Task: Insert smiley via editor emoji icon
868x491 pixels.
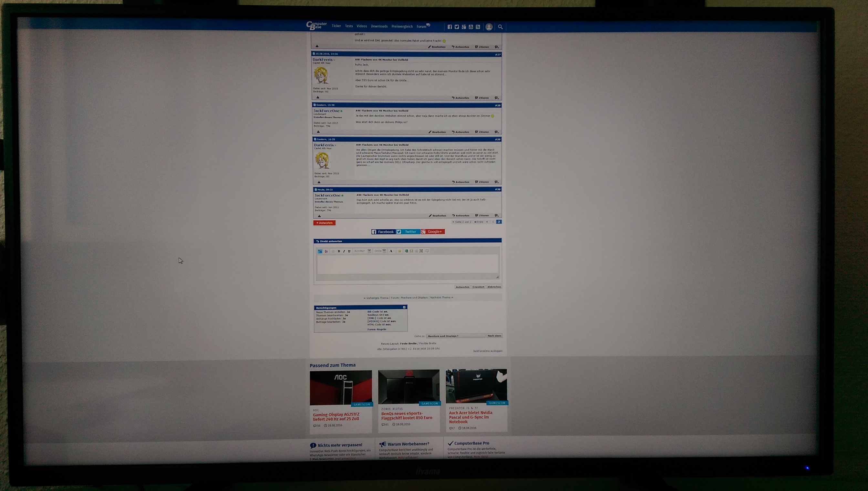Action: pyautogui.click(x=399, y=251)
